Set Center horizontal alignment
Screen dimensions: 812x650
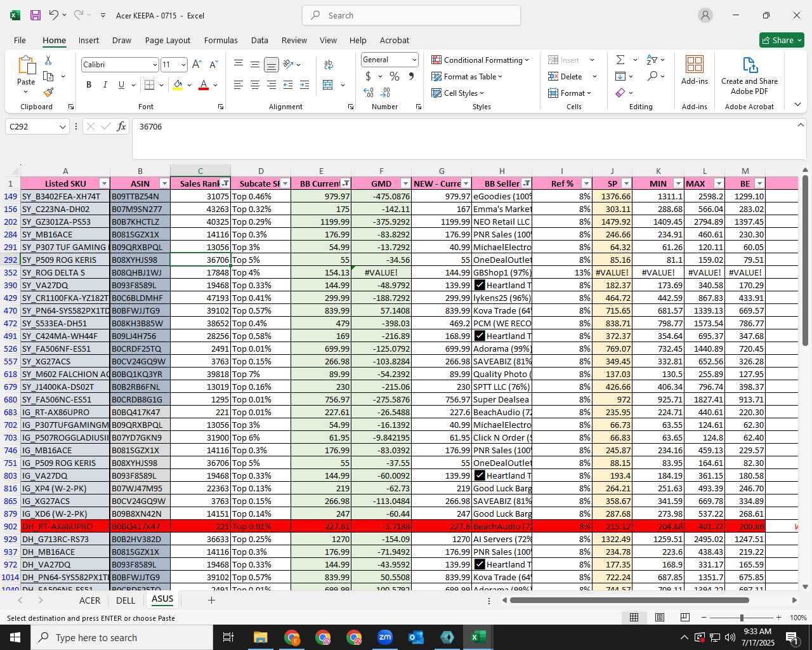pyautogui.click(x=255, y=85)
